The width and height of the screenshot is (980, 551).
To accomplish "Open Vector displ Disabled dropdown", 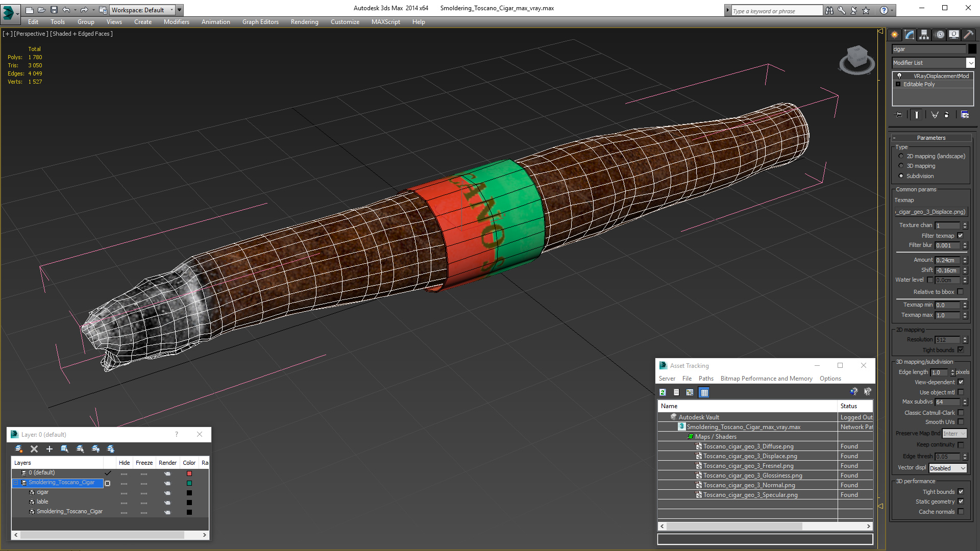I will coord(948,468).
